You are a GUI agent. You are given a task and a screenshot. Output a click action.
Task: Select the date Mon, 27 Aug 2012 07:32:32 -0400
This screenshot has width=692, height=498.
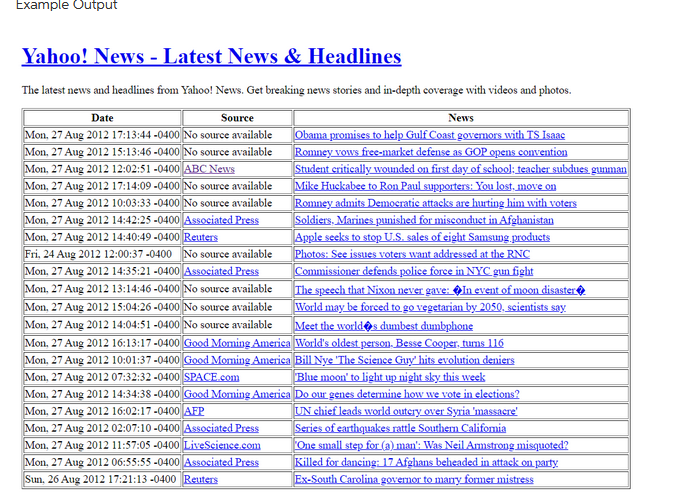point(102,377)
